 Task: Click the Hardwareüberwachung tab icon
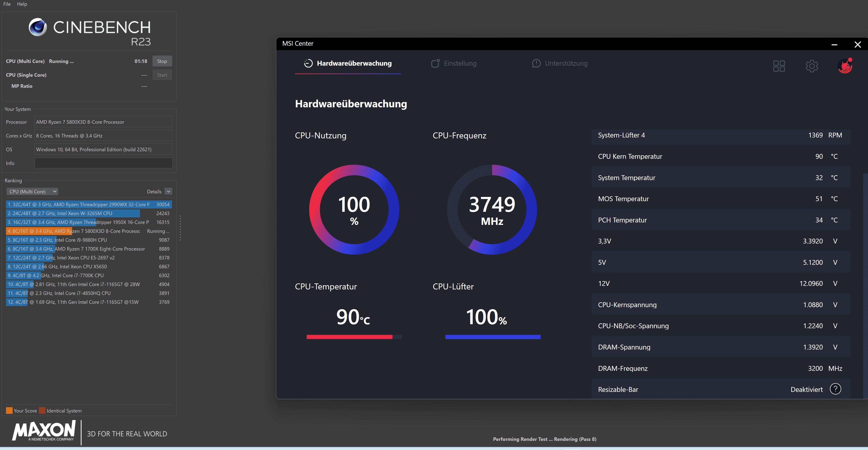tap(308, 63)
